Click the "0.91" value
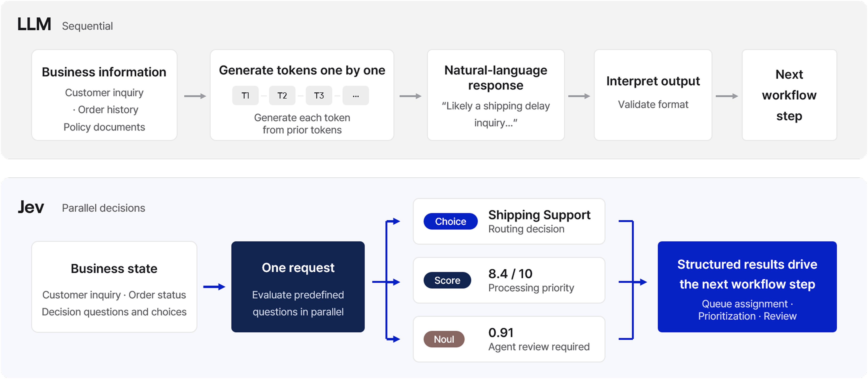Screen dimensions: 868x379 click(x=501, y=333)
